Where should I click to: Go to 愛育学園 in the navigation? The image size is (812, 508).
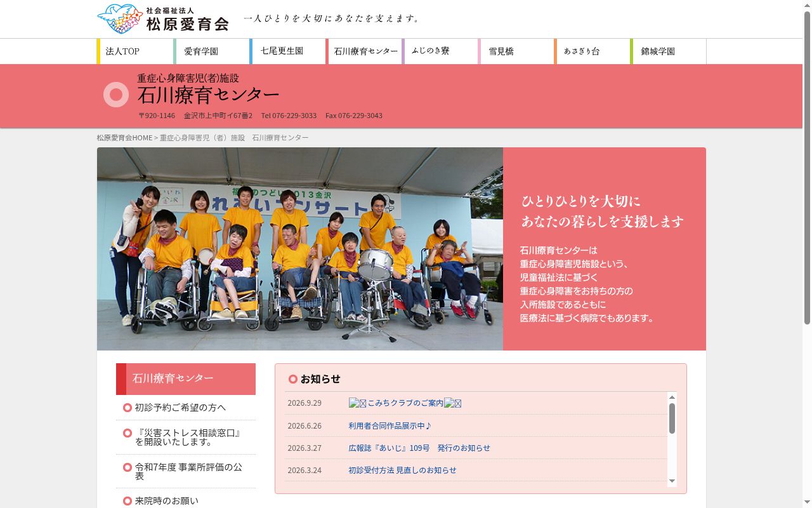(211, 51)
